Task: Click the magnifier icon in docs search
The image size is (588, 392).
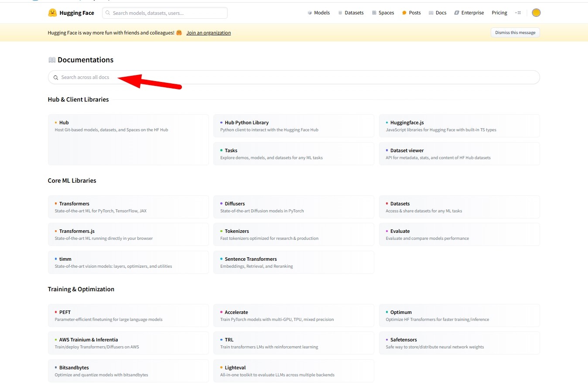Action: click(x=56, y=78)
